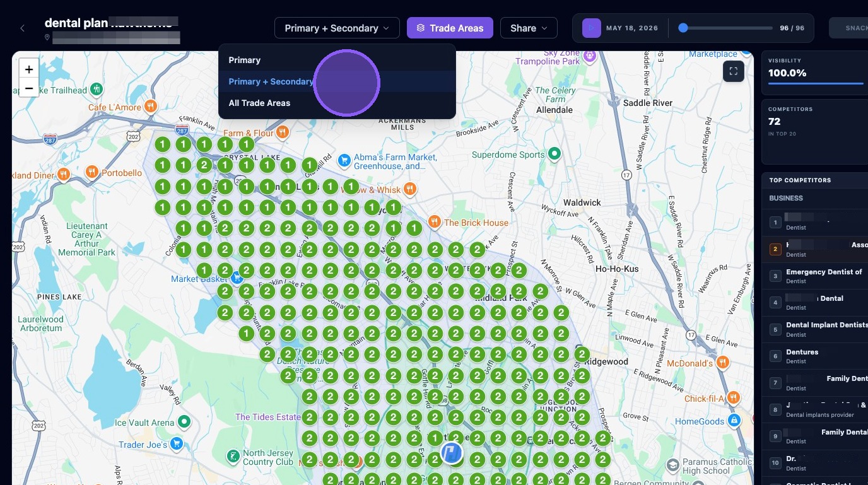Screen dimensions: 868x485
Task: Click the Lieutenant Carey A Arthur Memorial Park label
Action: pyautogui.click(x=87, y=239)
